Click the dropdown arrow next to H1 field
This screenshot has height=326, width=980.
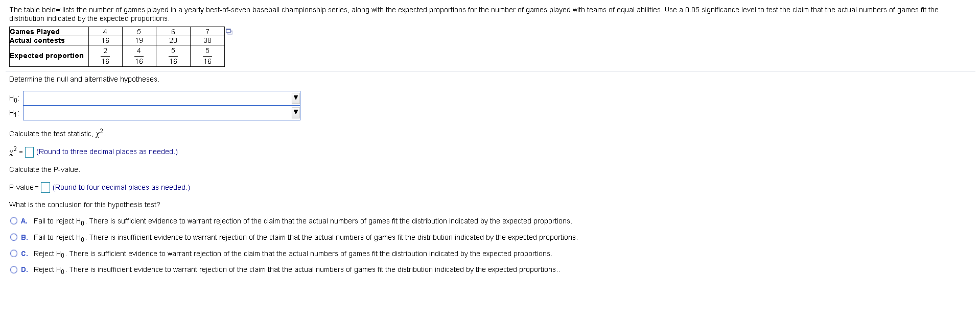[295, 111]
